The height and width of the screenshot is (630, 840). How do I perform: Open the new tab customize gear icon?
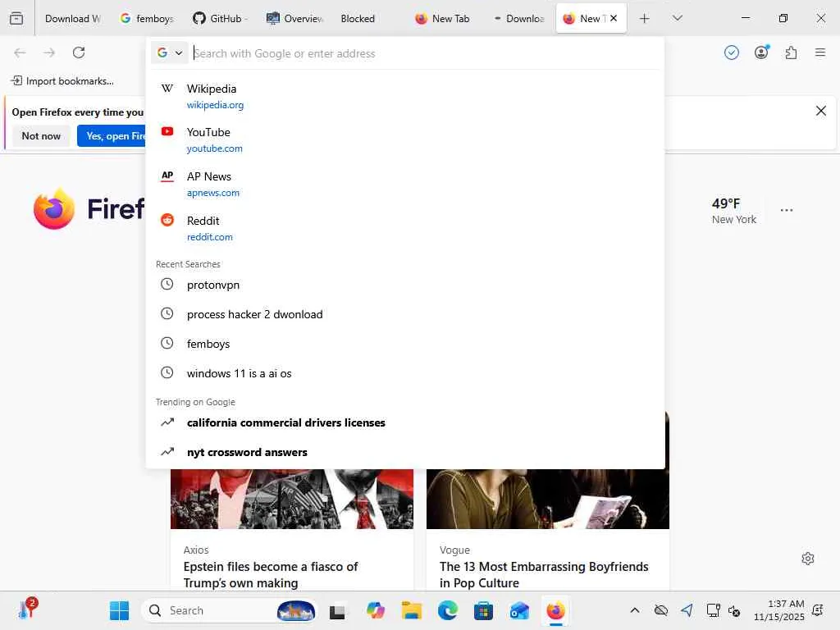point(808,558)
